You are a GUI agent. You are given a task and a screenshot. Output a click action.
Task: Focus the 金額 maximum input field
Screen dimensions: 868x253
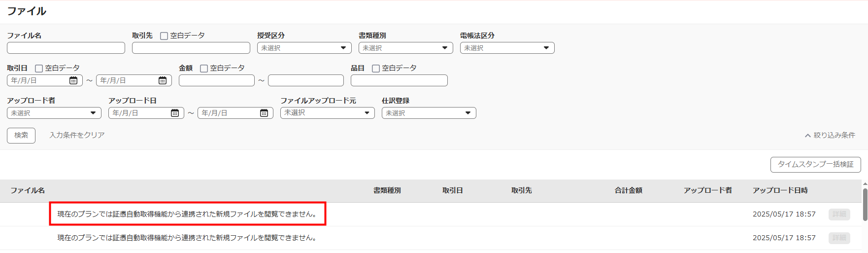pos(306,80)
